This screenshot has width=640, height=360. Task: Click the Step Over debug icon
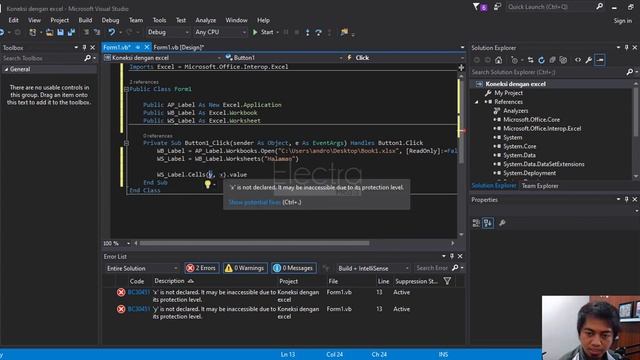pyautogui.click(x=319, y=32)
